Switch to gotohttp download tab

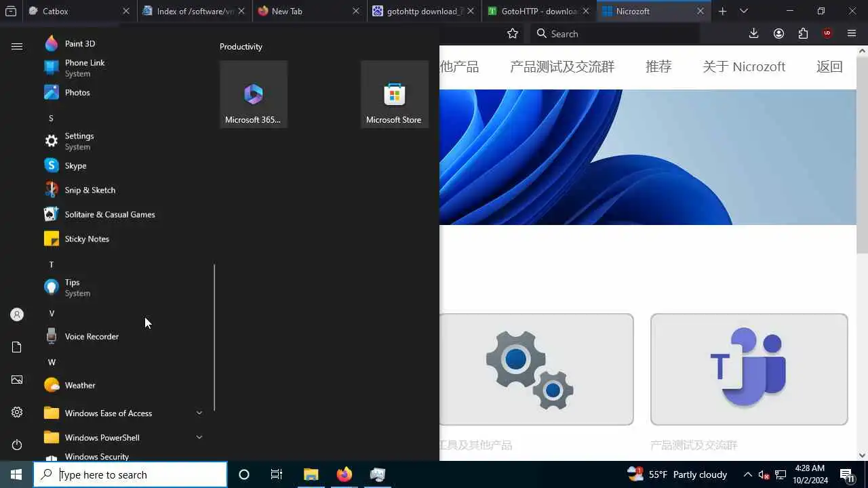pos(425,12)
